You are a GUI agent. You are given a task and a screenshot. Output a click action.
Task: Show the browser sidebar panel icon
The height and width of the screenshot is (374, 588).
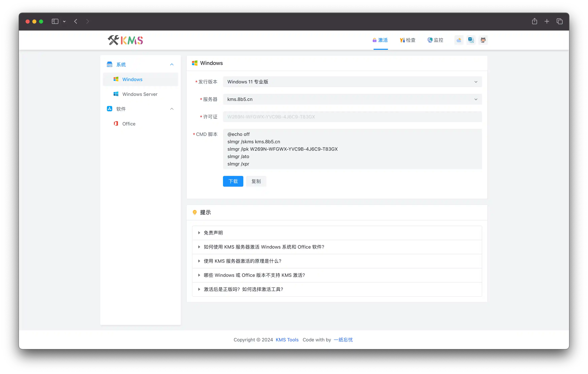(55, 22)
